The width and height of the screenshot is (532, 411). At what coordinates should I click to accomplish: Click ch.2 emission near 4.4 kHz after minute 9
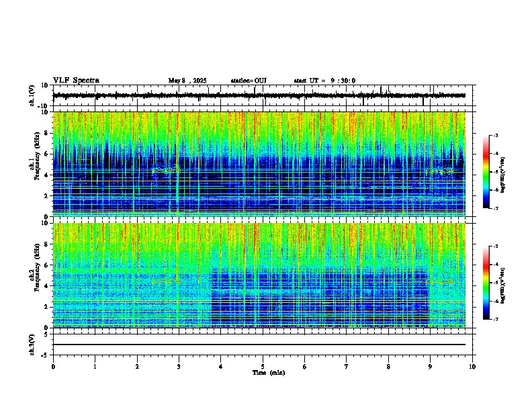[x=440, y=281]
